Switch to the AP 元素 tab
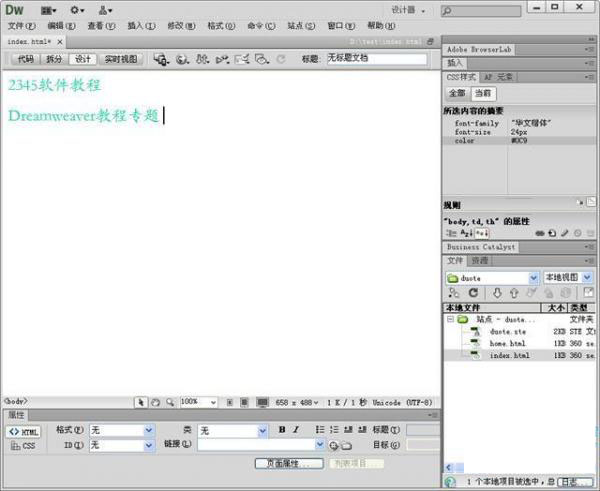The height and width of the screenshot is (491, 600). point(498,77)
